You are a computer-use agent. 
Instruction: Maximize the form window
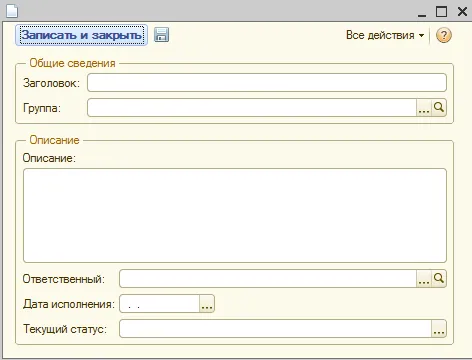click(442, 12)
